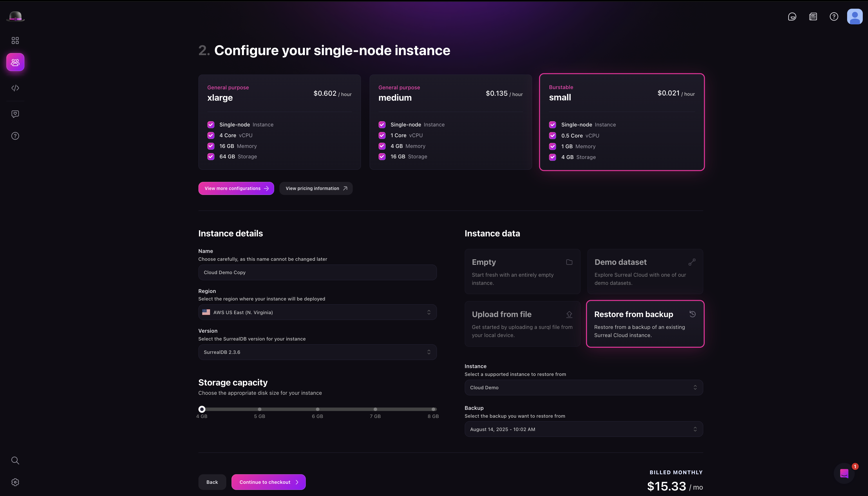The image size is (868, 496).
Task: Open the SurrealDB 2.3.6 version dropdown
Action: [317, 352]
